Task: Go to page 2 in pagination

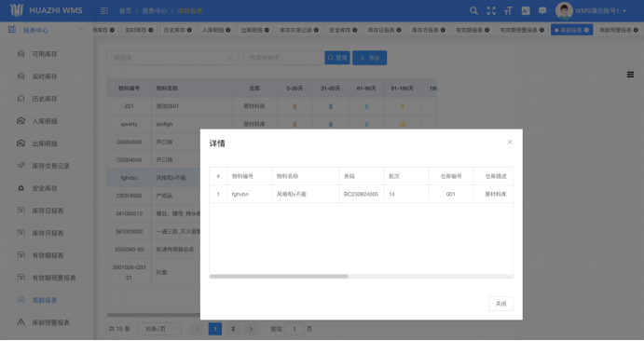Action: pos(233,329)
